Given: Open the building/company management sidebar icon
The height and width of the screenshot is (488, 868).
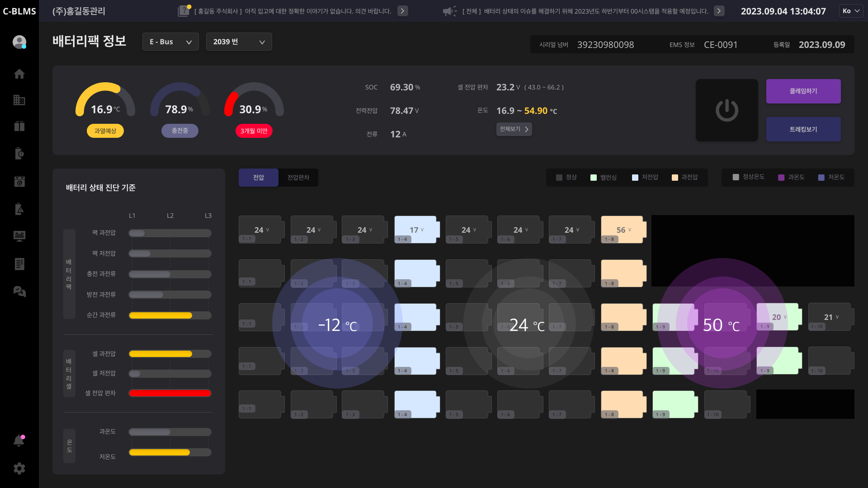Looking at the screenshot, I should [19, 100].
